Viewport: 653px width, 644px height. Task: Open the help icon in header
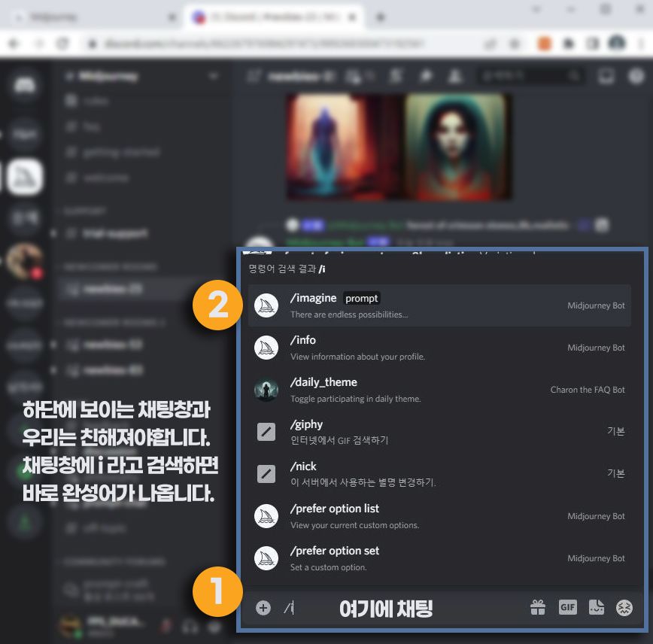[x=636, y=76]
